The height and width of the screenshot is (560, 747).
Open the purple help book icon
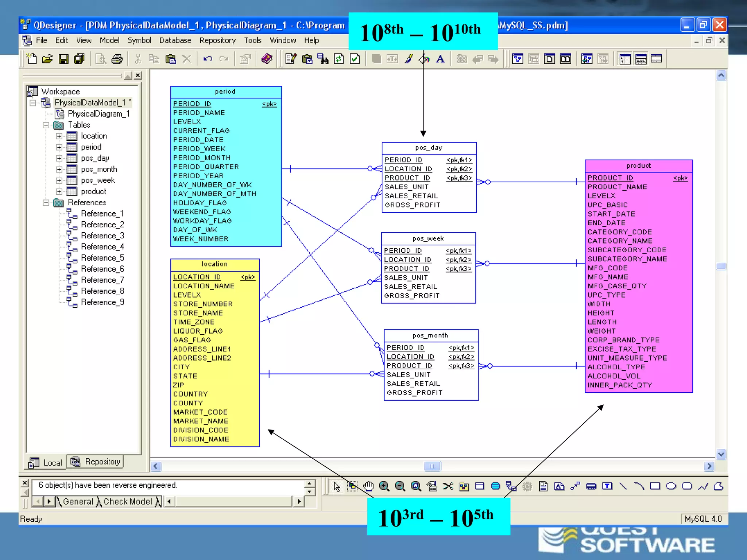[x=267, y=59]
